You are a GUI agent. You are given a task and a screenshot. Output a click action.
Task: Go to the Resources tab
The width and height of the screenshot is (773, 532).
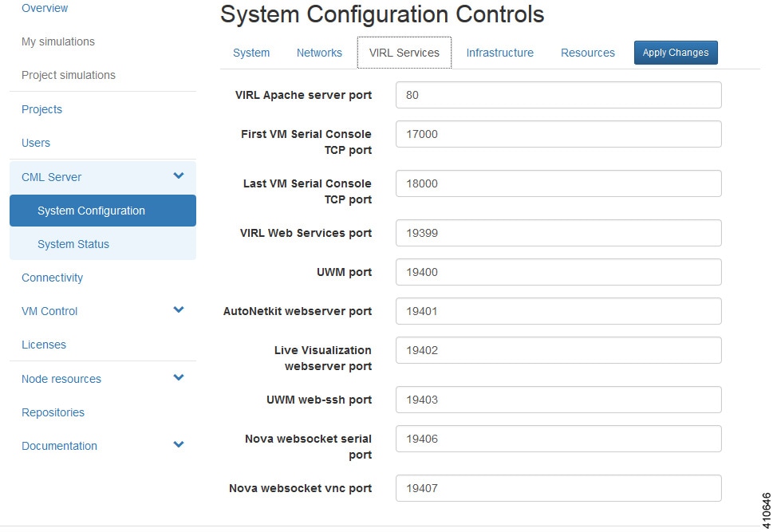(x=587, y=53)
